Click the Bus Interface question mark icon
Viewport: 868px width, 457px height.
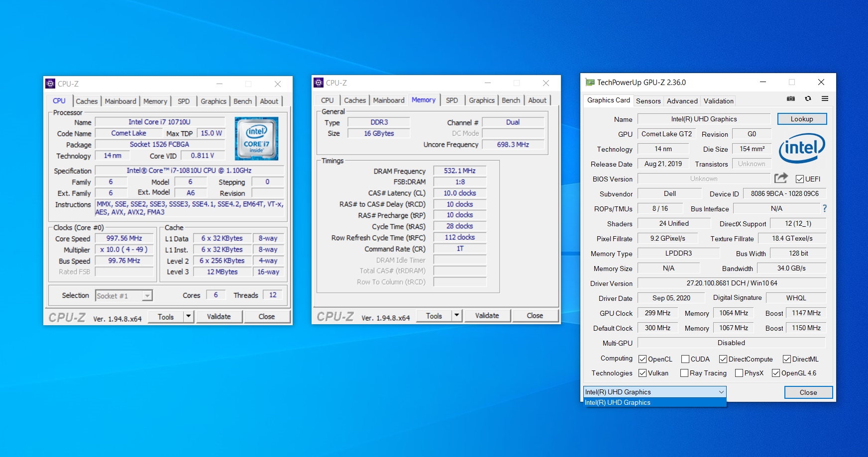pos(825,208)
